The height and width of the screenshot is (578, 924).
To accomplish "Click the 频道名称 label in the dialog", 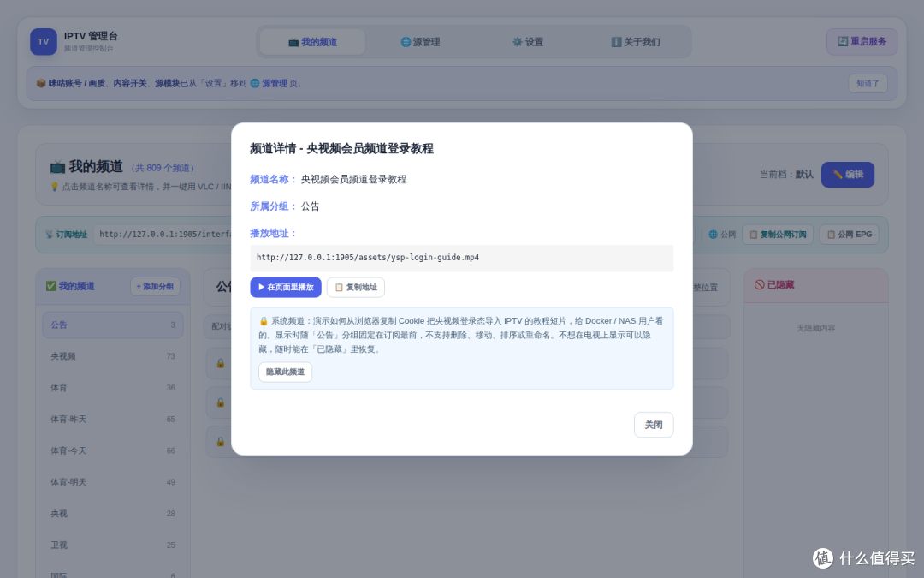I will click(273, 179).
